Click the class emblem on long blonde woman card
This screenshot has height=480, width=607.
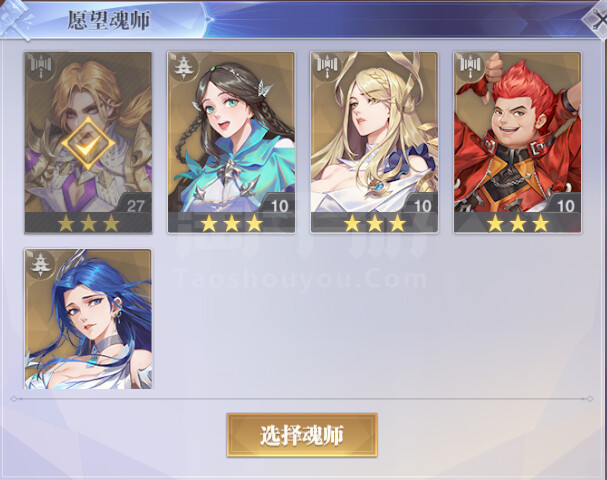click(x=326, y=67)
